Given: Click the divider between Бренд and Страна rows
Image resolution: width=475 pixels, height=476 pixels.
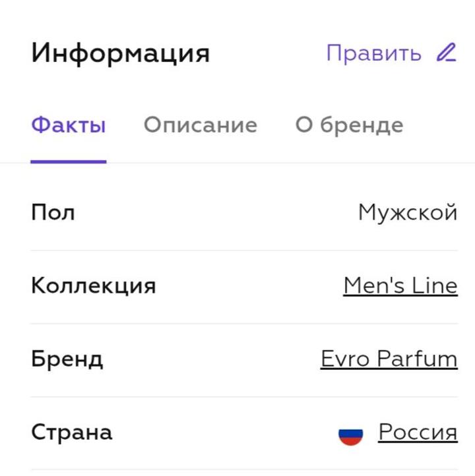Looking at the screenshot, I should tap(244, 397).
